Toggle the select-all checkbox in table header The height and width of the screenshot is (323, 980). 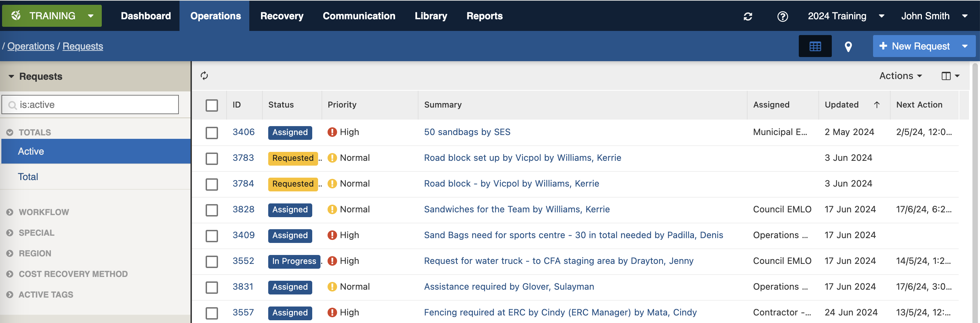coord(211,105)
